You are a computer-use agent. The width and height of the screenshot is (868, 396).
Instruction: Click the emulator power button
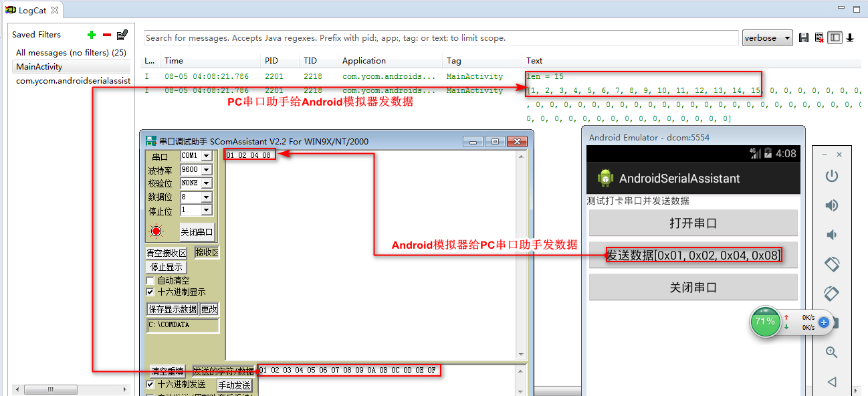pyautogui.click(x=832, y=177)
